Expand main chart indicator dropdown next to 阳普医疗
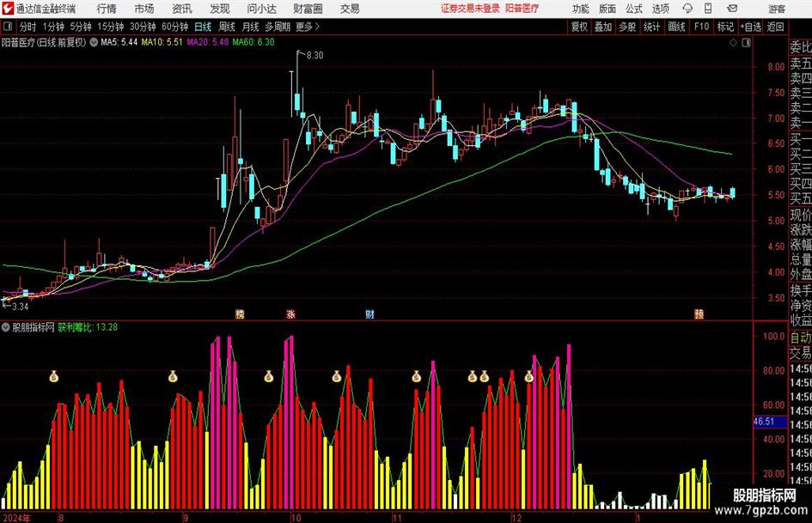Image resolution: width=812 pixels, height=523 pixels. (x=94, y=42)
